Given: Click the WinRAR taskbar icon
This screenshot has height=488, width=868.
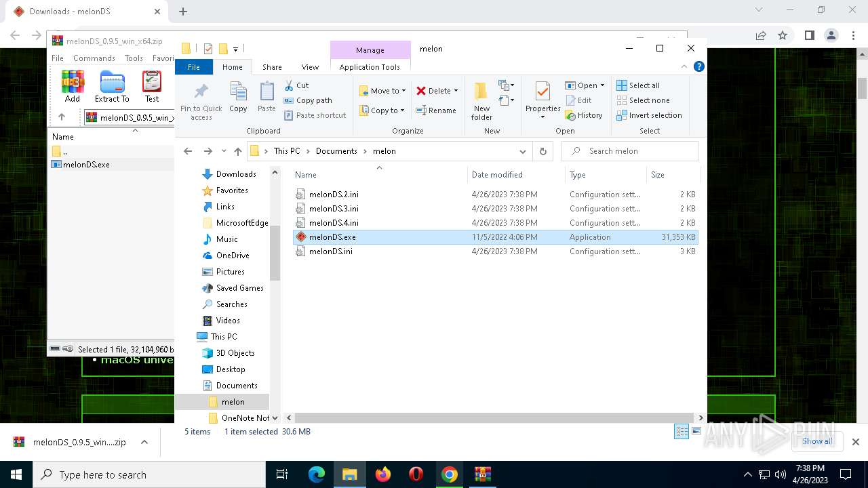Looking at the screenshot, I should point(482,474).
